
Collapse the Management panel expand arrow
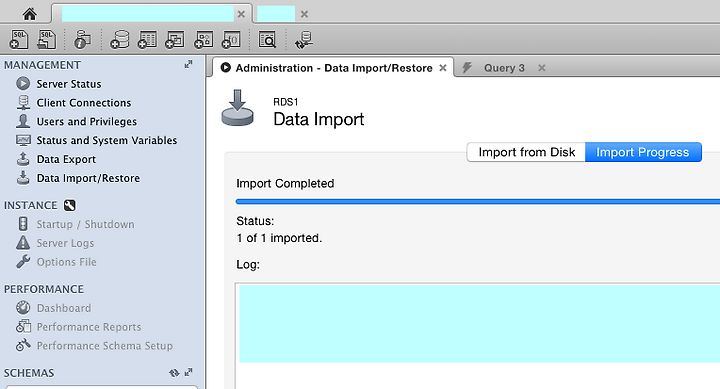(x=188, y=64)
